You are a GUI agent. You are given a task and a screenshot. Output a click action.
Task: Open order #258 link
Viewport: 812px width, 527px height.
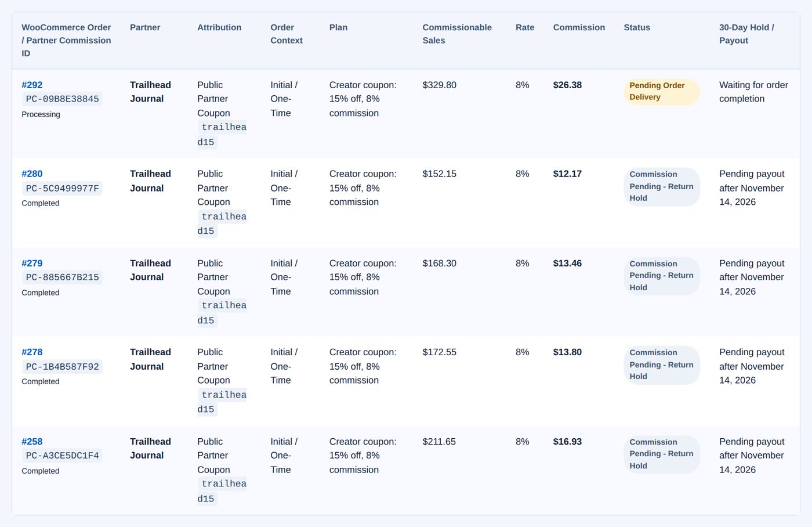[x=32, y=441]
